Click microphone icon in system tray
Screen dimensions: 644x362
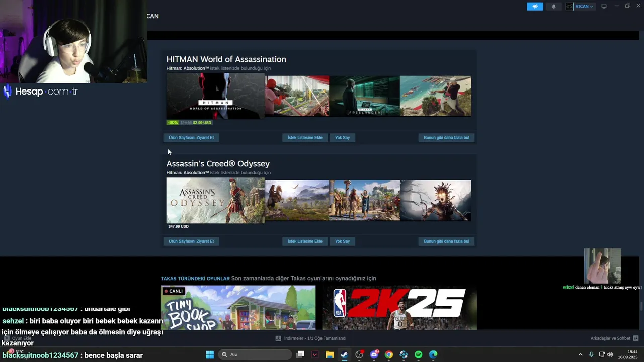click(591, 354)
